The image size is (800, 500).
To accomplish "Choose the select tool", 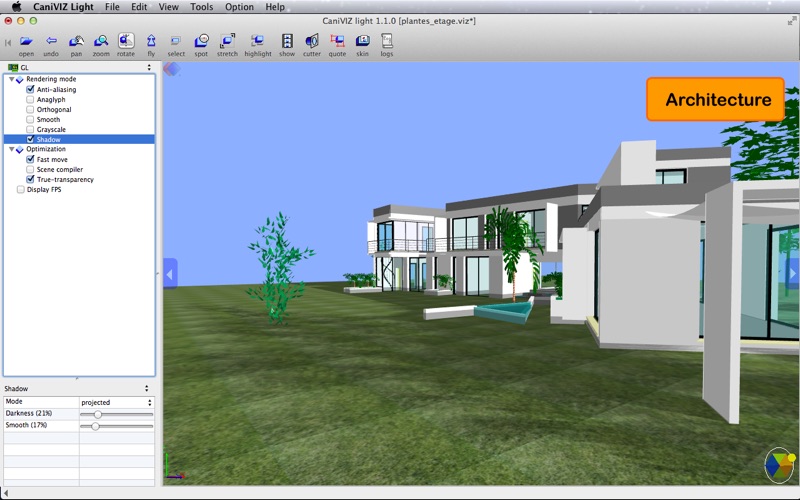I will click(x=176, y=41).
